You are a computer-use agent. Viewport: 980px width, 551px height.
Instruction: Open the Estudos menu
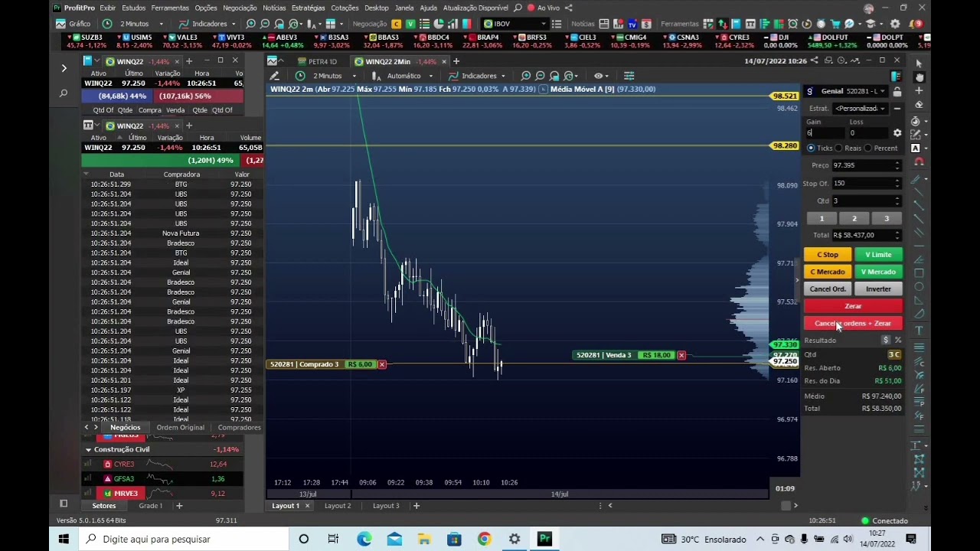133,8
